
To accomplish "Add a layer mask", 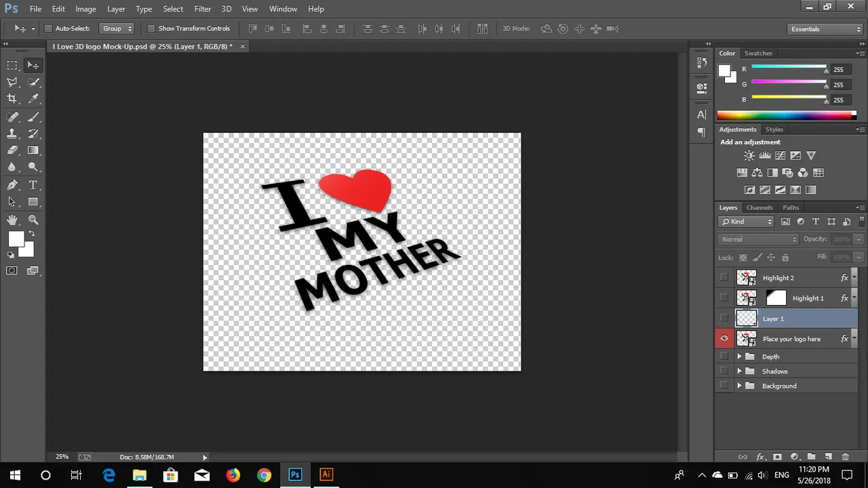I will (777, 457).
